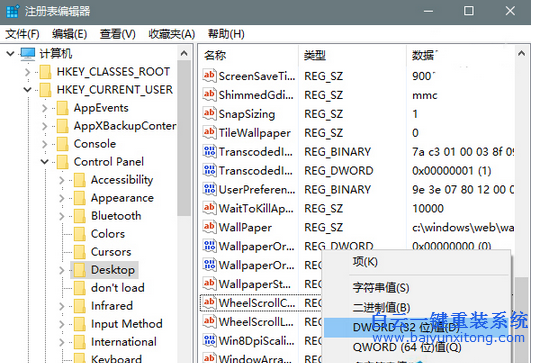Viewport: 533px width, 363px height.
Task: Click the Desktop folder icon in tree
Action: 80,270
